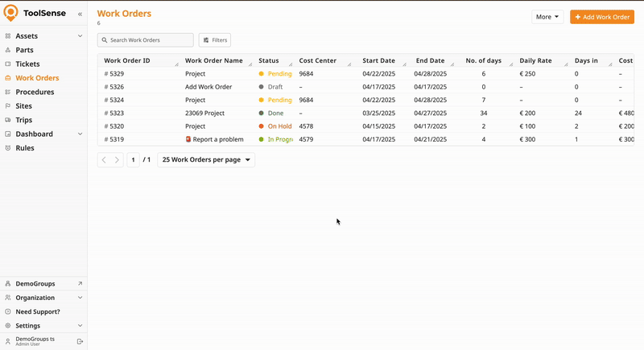Click the DemoGroups people icon

(x=8, y=283)
